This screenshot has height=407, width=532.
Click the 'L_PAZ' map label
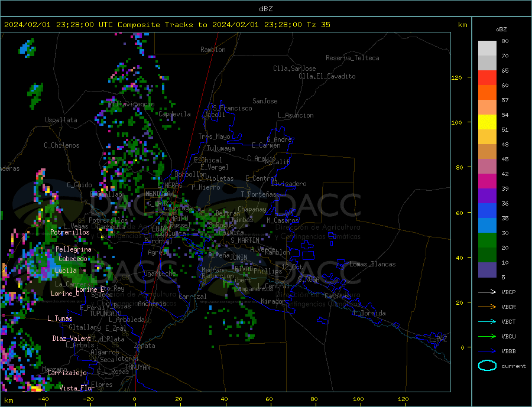pyautogui.click(x=439, y=339)
